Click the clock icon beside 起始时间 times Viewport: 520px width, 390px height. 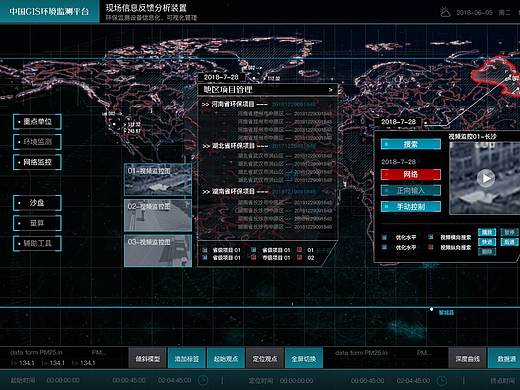coord(203,380)
